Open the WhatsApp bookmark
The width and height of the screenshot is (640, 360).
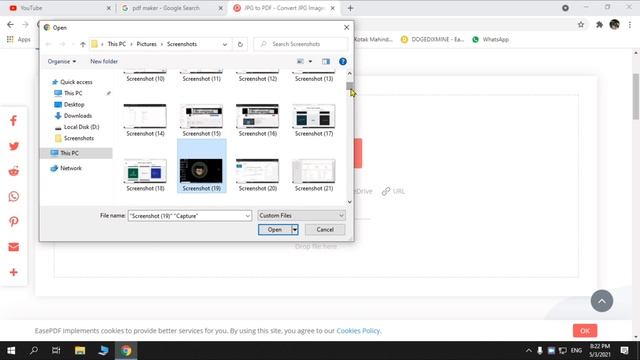pyautogui.click(x=490, y=40)
